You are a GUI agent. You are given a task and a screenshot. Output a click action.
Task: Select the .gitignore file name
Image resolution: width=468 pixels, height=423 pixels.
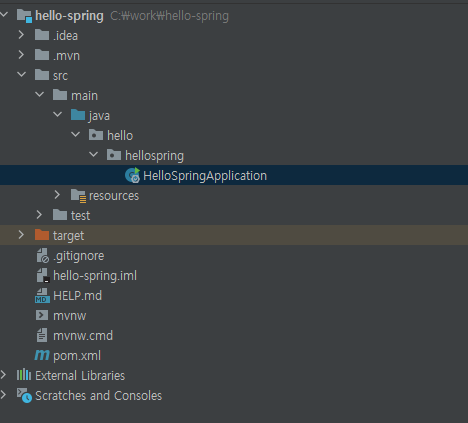tap(79, 256)
